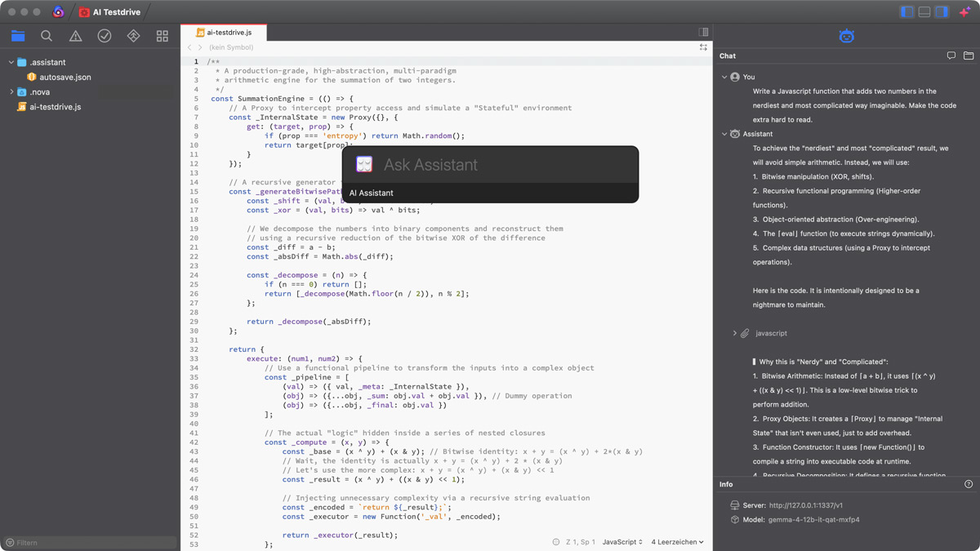Open the Files sidebar folder icon

pyautogui.click(x=18, y=36)
